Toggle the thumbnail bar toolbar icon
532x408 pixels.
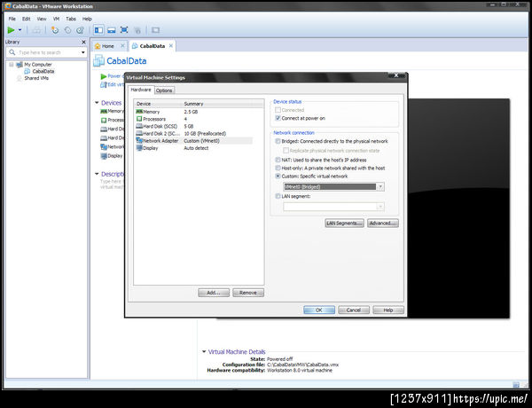tap(112, 30)
